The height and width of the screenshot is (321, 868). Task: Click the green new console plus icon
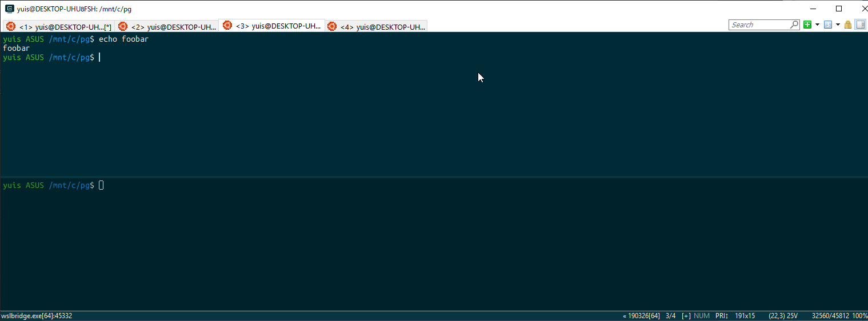click(x=807, y=25)
